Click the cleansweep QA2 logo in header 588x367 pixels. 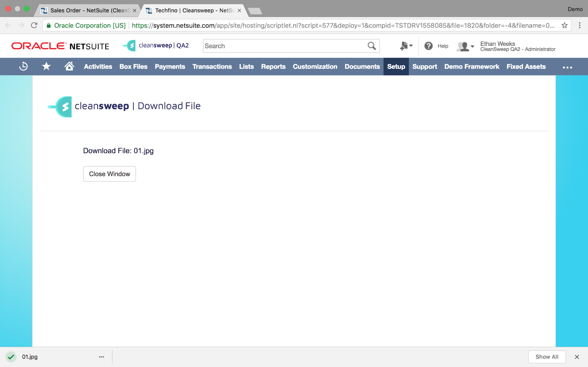pyautogui.click(x=156, y=46)
